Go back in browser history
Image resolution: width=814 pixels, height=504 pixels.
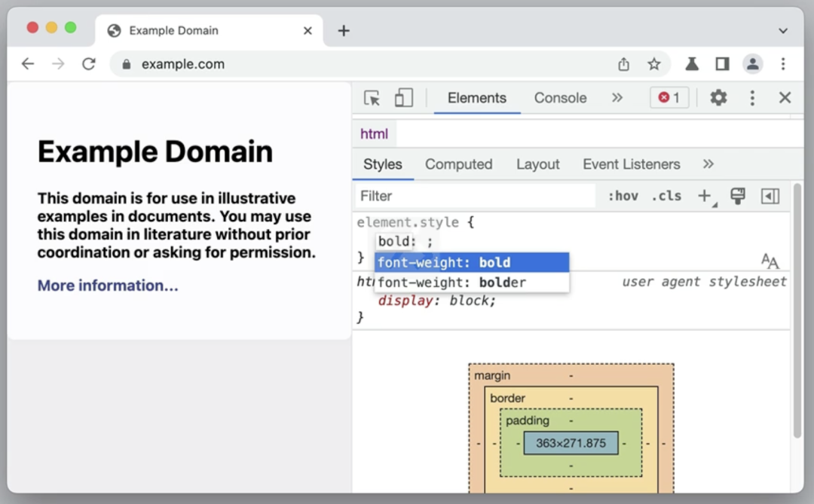point(28,64)
